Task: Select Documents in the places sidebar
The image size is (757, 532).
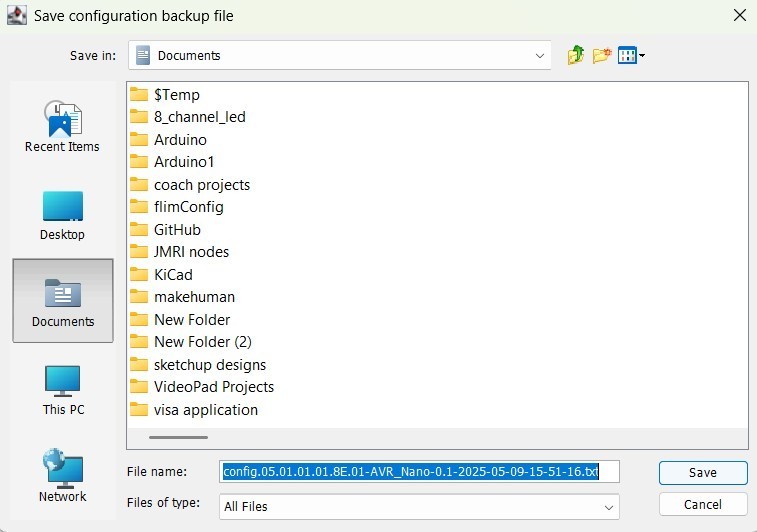Action: click(63, 301)
